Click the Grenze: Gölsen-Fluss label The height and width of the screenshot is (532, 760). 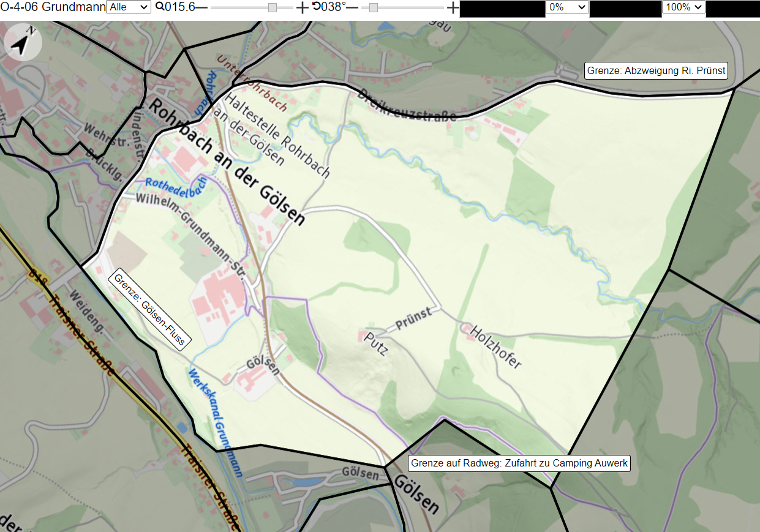(149, 310)
